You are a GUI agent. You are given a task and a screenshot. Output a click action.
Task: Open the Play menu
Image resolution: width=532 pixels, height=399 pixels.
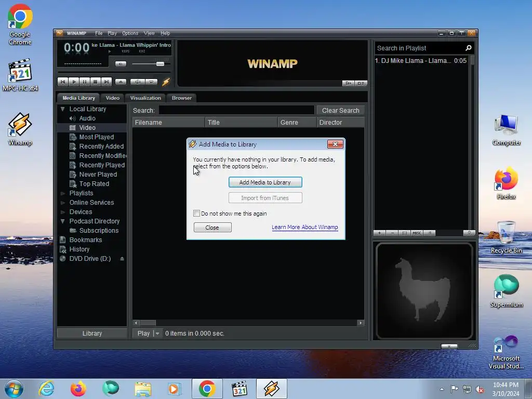click(112, 33)
